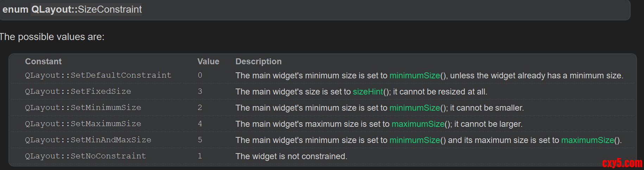The width and height of the screenshot is (644, 170).
Task: Click the Value column header
Action: 208,61
